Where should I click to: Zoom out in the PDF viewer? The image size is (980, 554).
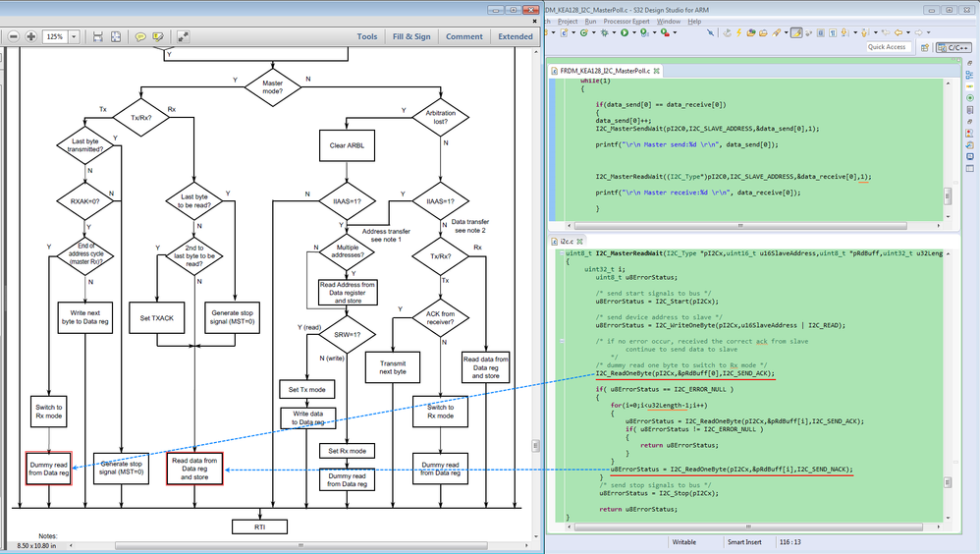[x=13, y=37]
